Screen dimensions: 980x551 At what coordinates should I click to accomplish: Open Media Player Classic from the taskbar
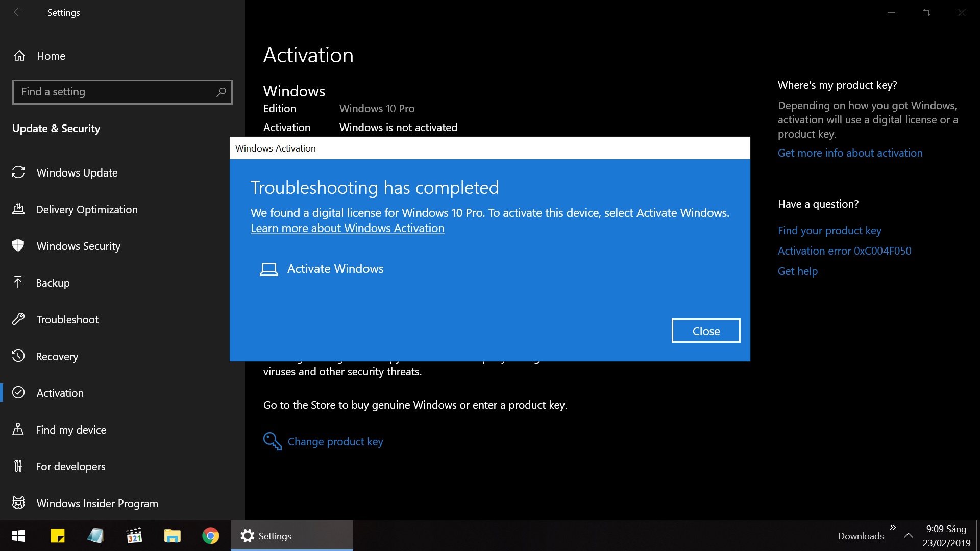click(x=134, y=536)
